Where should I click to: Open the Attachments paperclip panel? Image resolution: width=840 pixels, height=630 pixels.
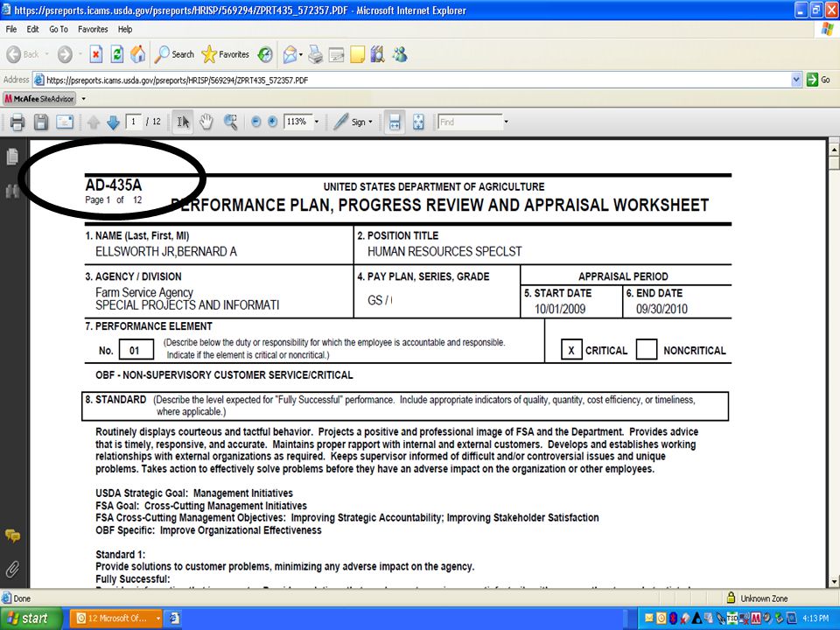pyautogui.click(x=12, y=569)
